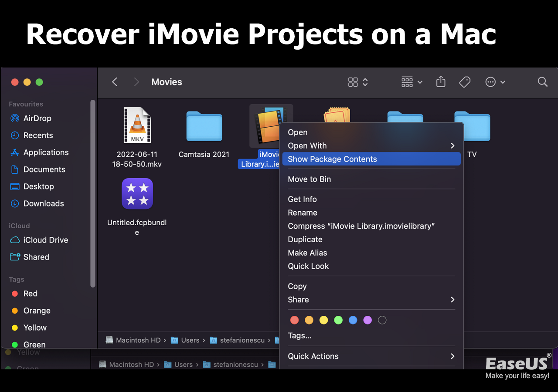The height and width of the screenshot is (392, 558).
Task: Select Move to Bin in the context menu
Action: (309, 179)
